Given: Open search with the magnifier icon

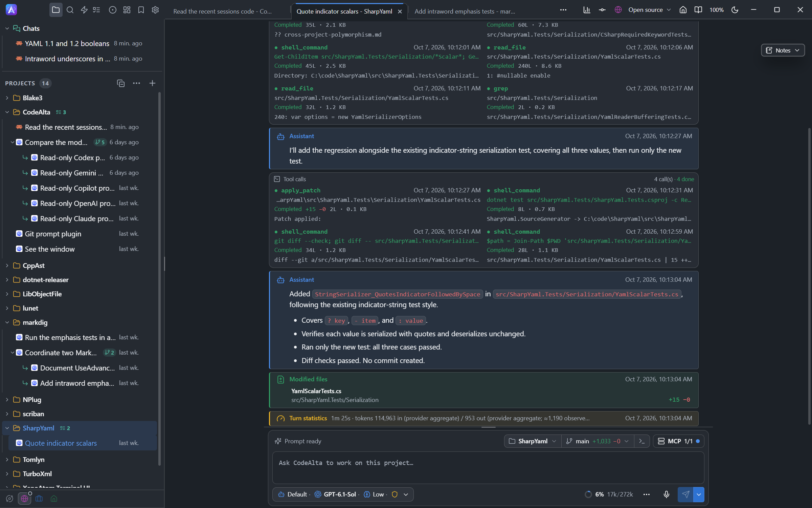Looking at the screenshot, I should [x=70, y=10].
